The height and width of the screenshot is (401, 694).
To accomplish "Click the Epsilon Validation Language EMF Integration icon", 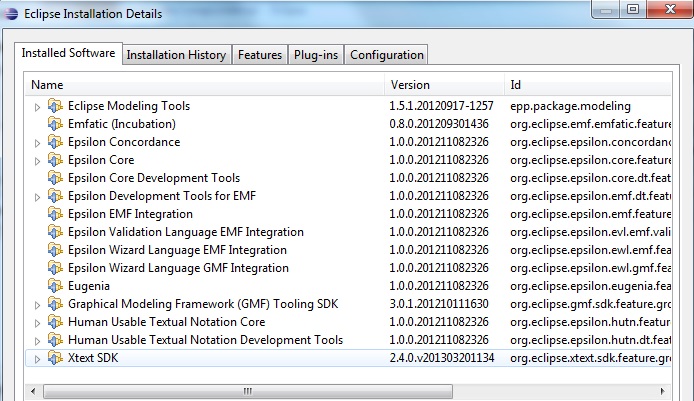I will (55, 232).
